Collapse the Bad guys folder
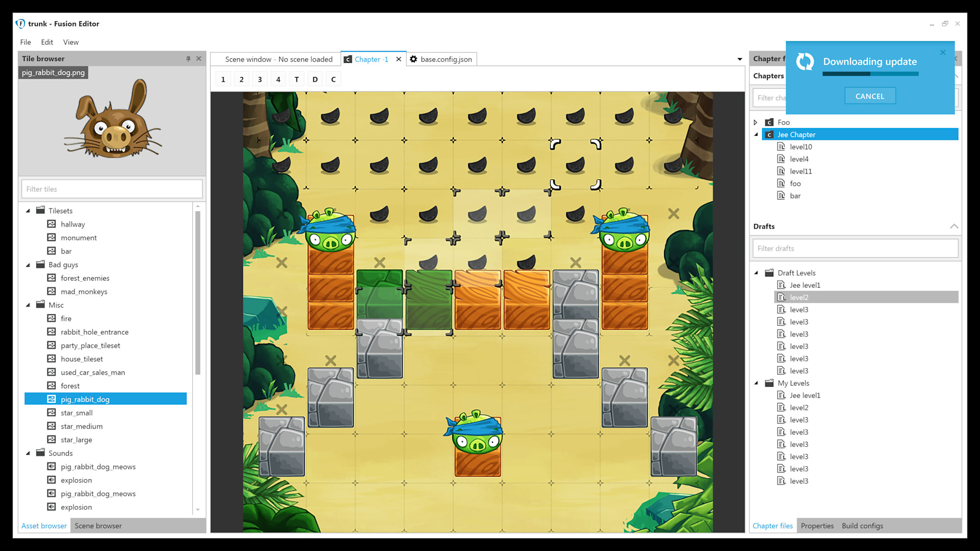The image size is (980, 551). click(28, 265)
